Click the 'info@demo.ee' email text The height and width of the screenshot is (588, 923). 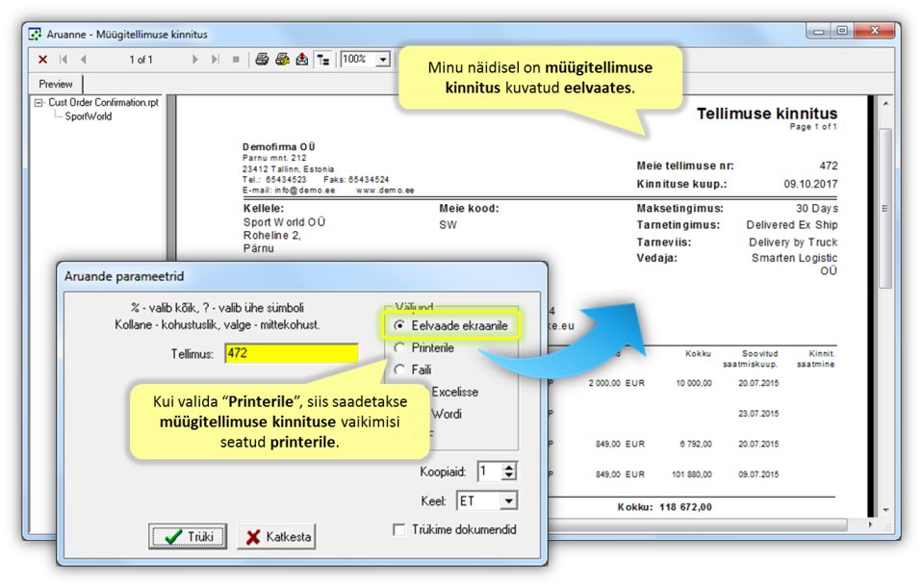(305, 191)
